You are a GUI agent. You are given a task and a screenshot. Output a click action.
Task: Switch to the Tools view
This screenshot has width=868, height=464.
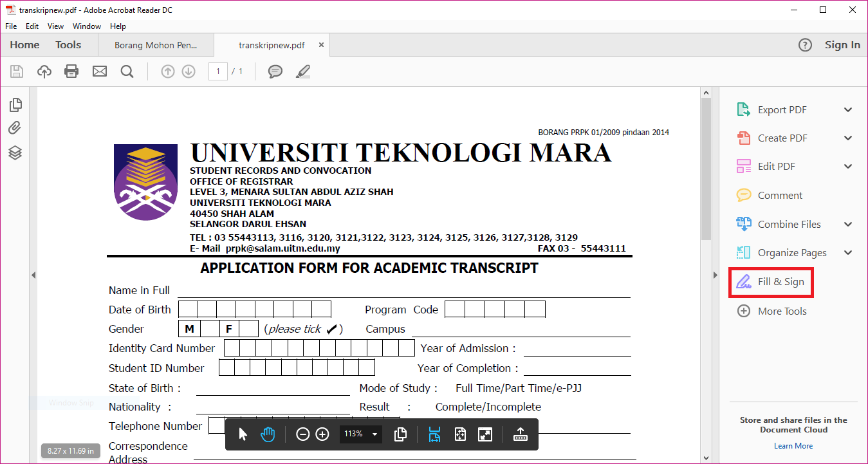coord(68,45)
